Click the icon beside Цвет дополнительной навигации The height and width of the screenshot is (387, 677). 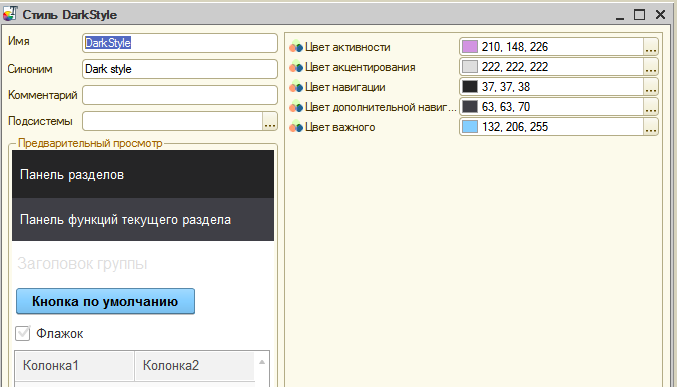click(296, 107)
